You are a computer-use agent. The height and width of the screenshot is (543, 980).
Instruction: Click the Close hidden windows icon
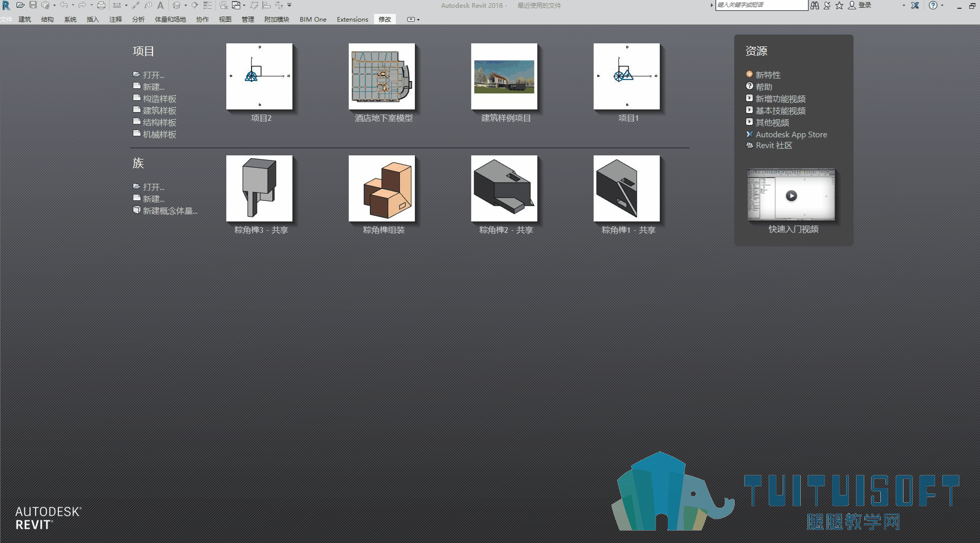pyautogui.click(x=224, y=5)
